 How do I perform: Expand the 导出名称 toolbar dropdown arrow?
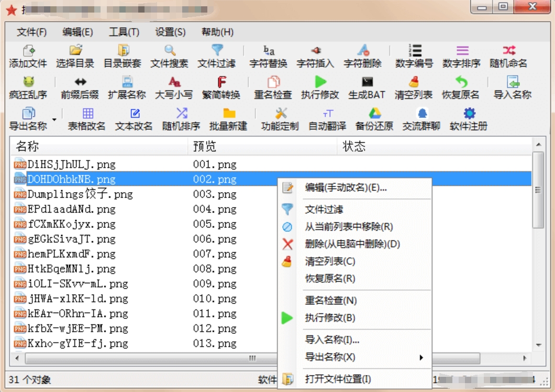pyautogui.click(x=54, y=119)
